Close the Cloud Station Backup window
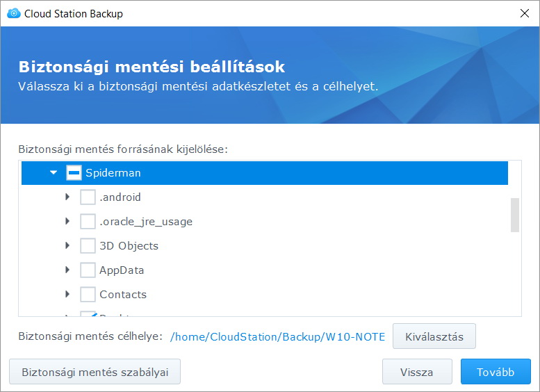The width and height of the screenshot is (540, 392). (523, 13)
